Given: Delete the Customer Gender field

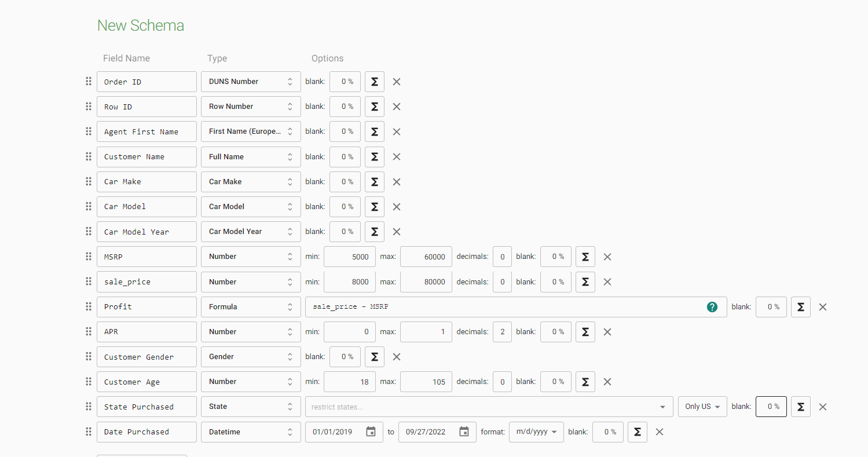Looking at the screenshot, I should click(397, 357).
